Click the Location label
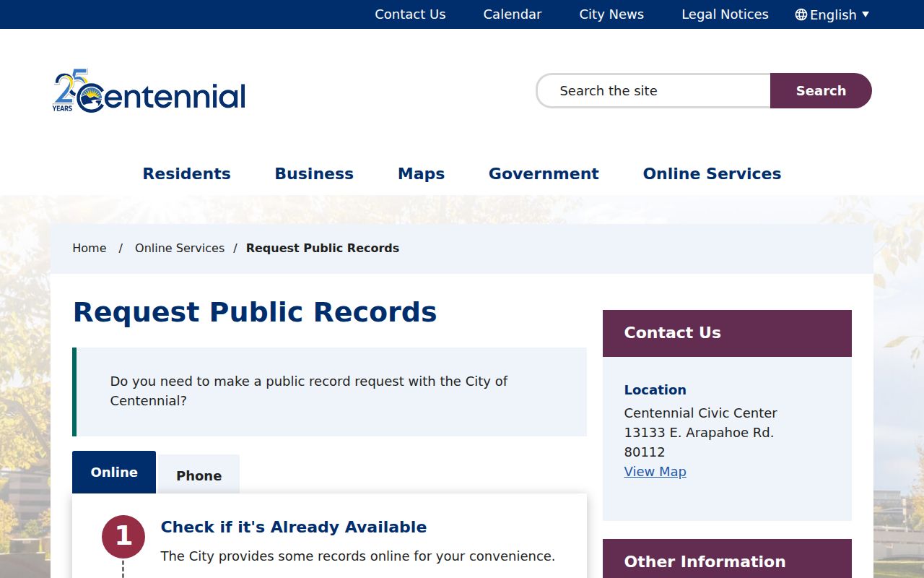This screenshot has height=578, width=924. pyautogui.click(x=655, y=389)
